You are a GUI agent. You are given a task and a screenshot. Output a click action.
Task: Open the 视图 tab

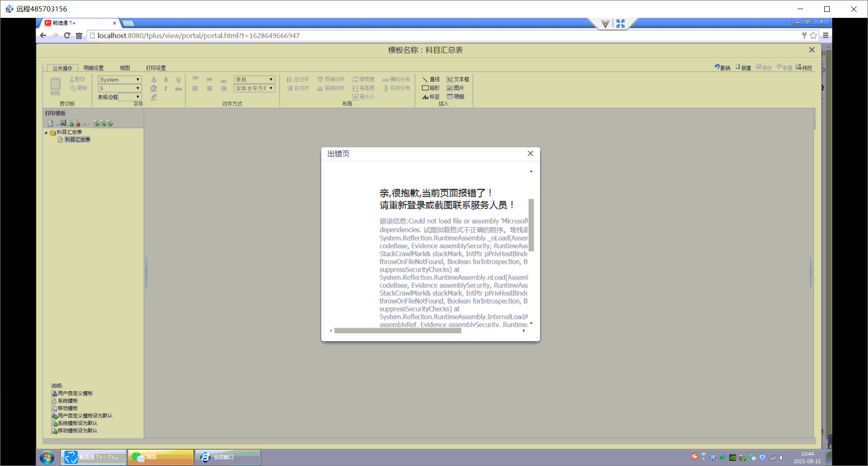coord(125,68)
